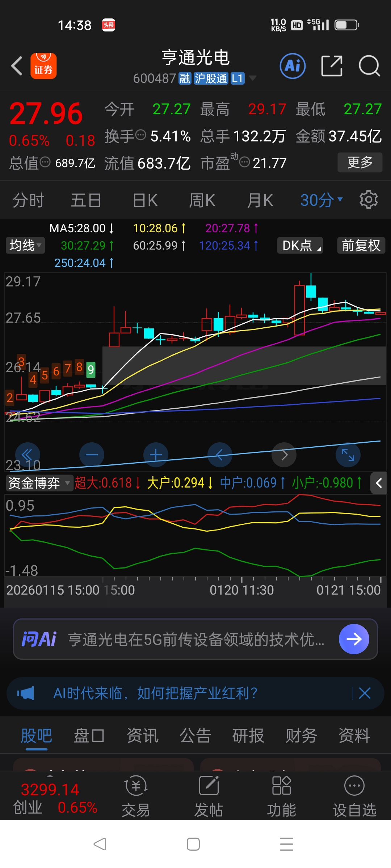Viewport: 391px width, 868px height.
Task: Tap the 问Ai question input field
Action: (195, 639)
